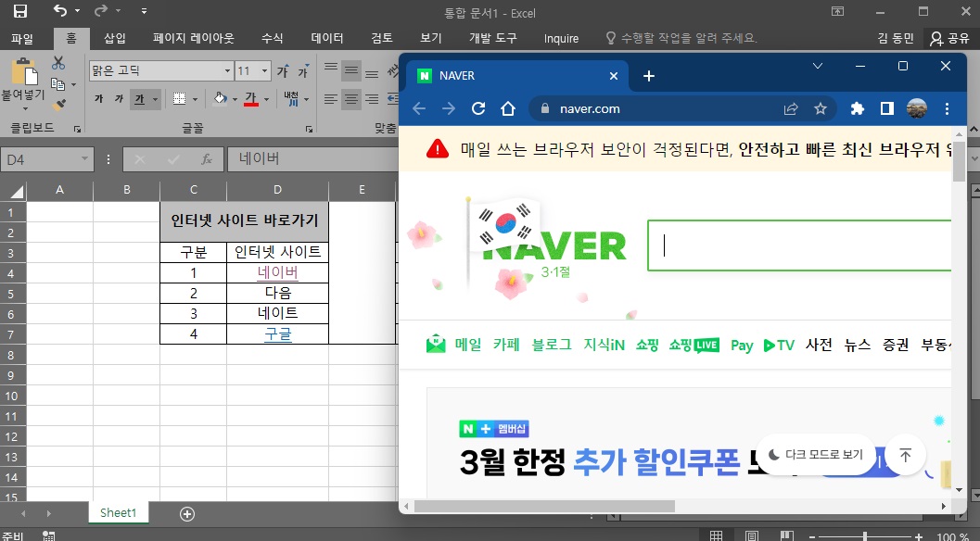
Task: Open the browser profile avatar
Action: pos(917,108)
